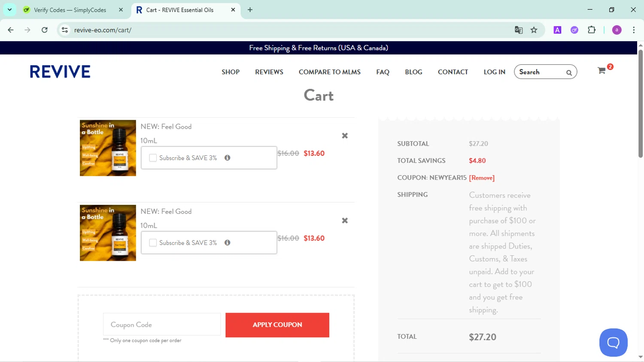This screenshot has width=644, height=362.
Task: Click the APPLY COUPON button
Action: (x=277, y=325)
